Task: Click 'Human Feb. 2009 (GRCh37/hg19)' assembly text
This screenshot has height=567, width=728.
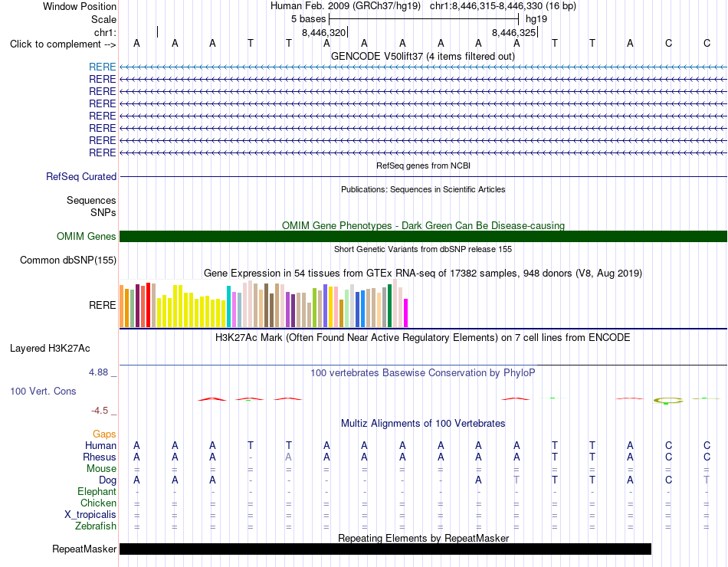Action: tap(346, 6)
